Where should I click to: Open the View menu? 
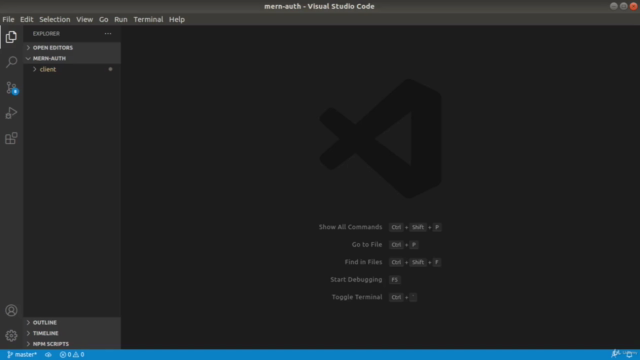coord(84,19)
